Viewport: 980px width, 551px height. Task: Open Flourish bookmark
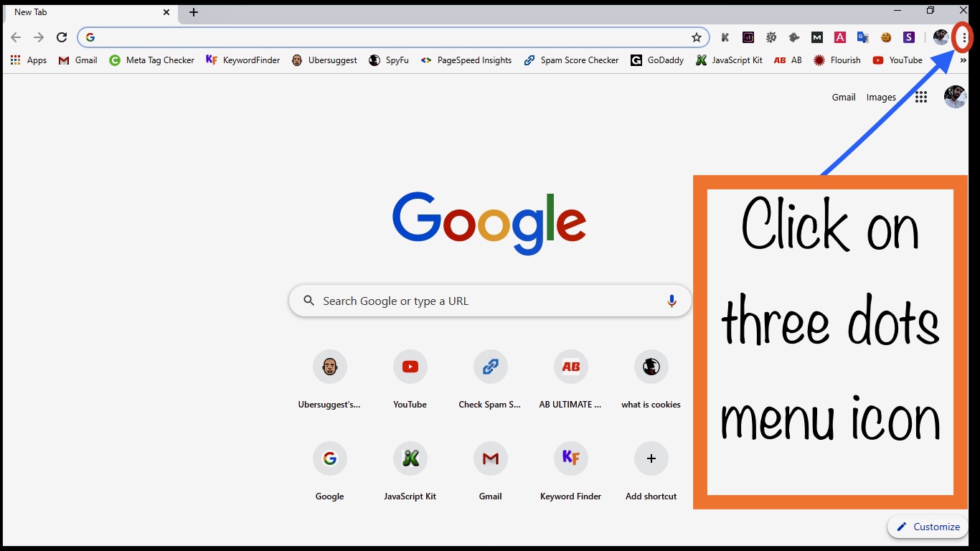pos(837,60)
